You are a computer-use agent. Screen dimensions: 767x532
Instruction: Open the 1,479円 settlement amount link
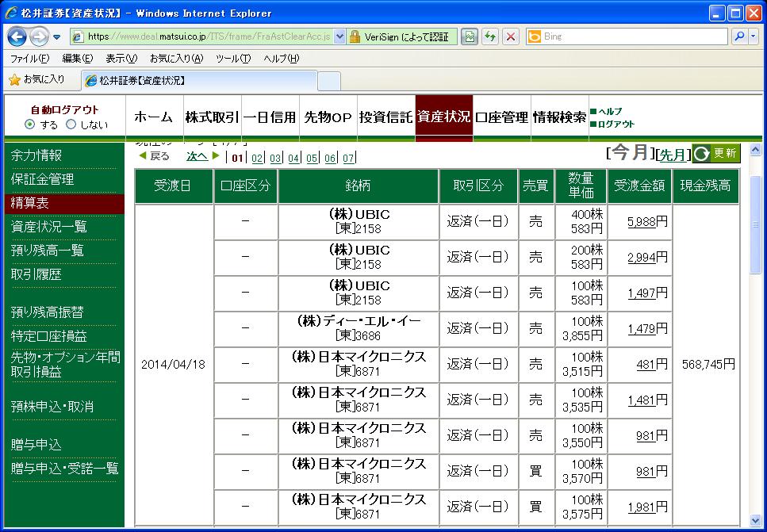click(x=642, y=328)
